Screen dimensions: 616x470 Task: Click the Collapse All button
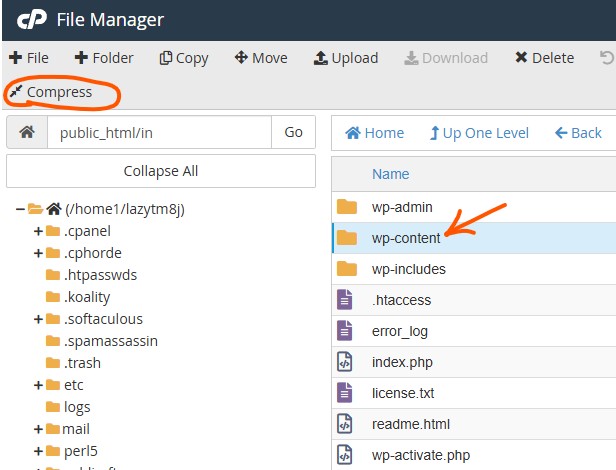pos(161,171)
